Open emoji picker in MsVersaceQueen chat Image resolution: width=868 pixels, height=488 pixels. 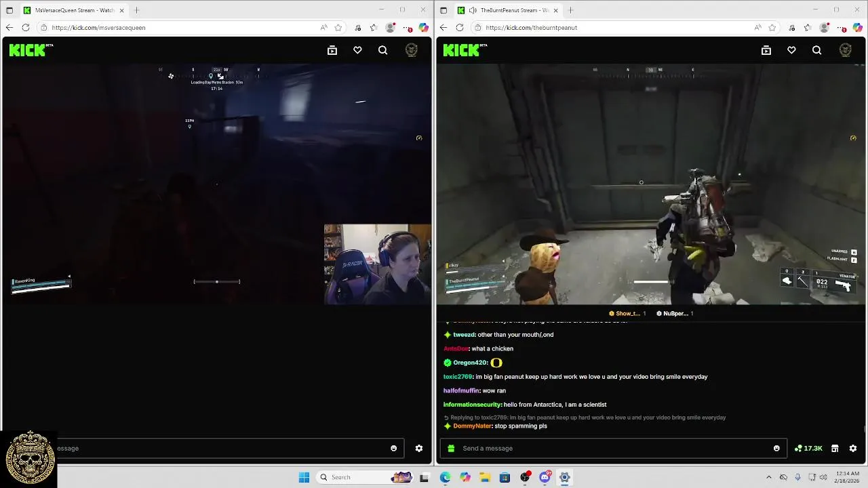pos(393,448)
